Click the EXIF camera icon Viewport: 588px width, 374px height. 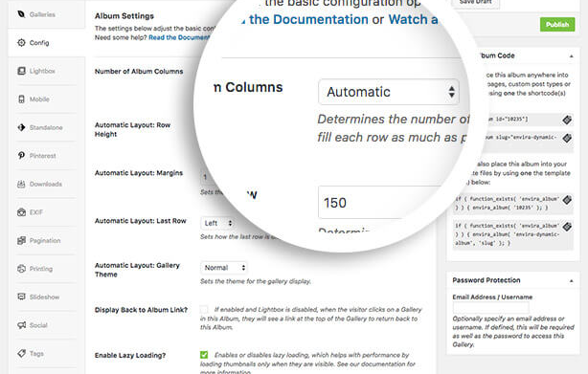(21, 212)
